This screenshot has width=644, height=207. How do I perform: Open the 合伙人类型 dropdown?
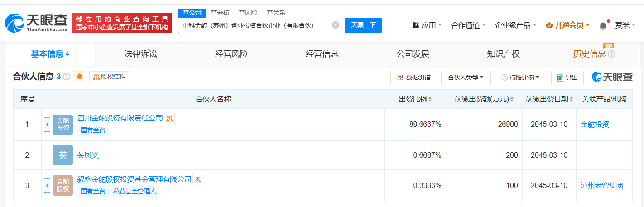pos(466,77)
